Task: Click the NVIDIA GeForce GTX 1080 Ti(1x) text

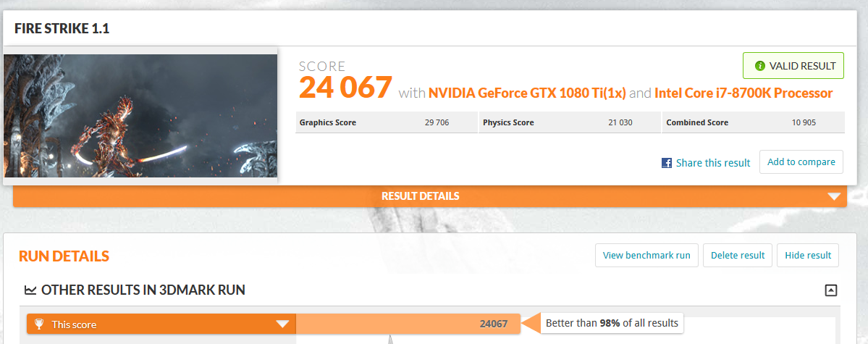Action: 527,93
